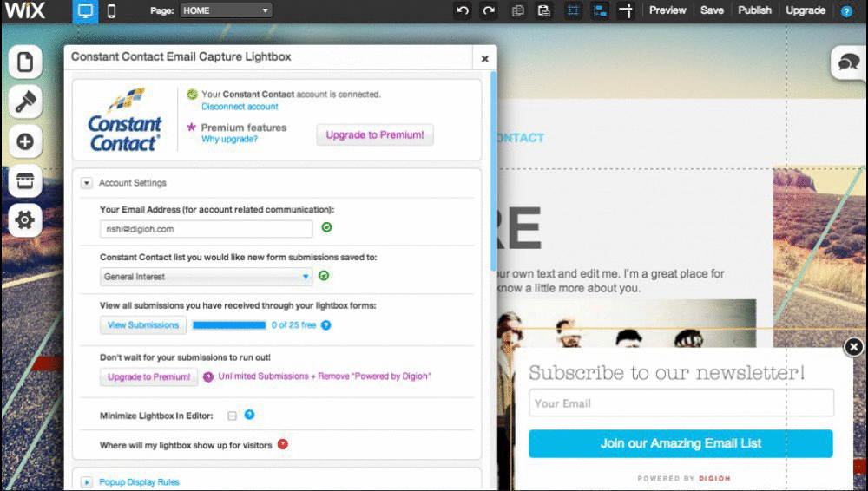
Task: Click the View Submissions button
Action: tap(143, 325)
